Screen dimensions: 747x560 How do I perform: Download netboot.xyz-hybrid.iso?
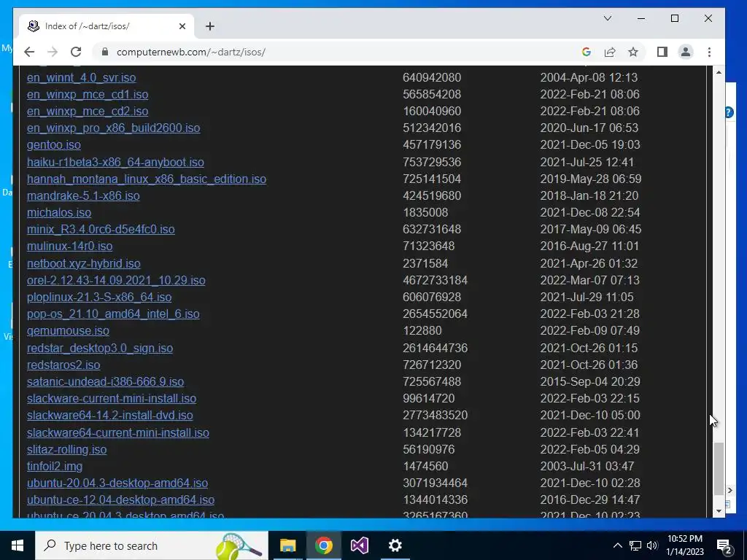(x=84, y=264)
